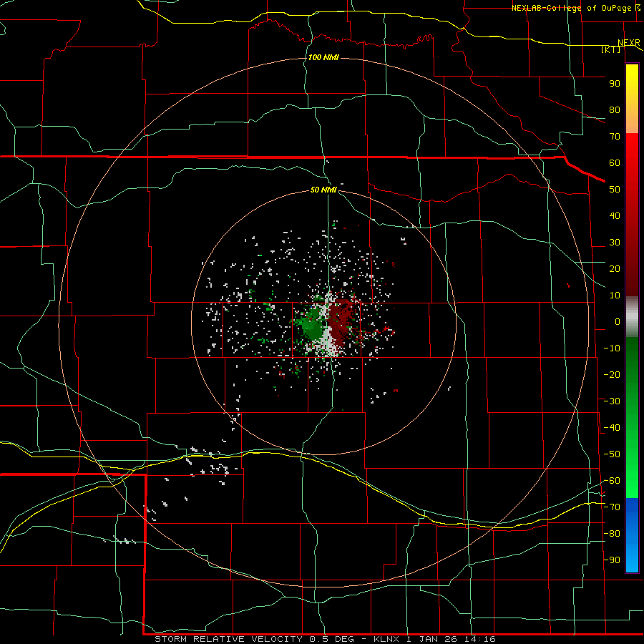Click the positive "80" scale label
Image resolution: width=644 pixels, height=644 pixels.
pyautogui.click(x=615, y=110)
